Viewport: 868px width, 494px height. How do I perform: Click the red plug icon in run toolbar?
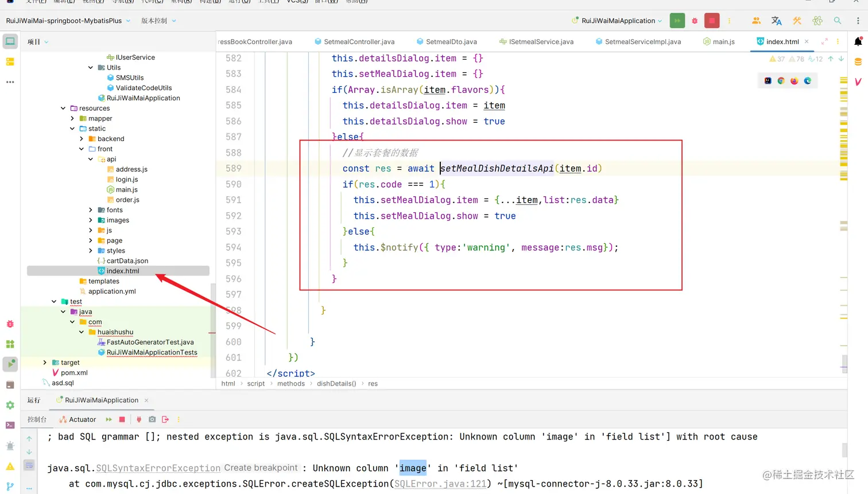[x=139, y=419]
